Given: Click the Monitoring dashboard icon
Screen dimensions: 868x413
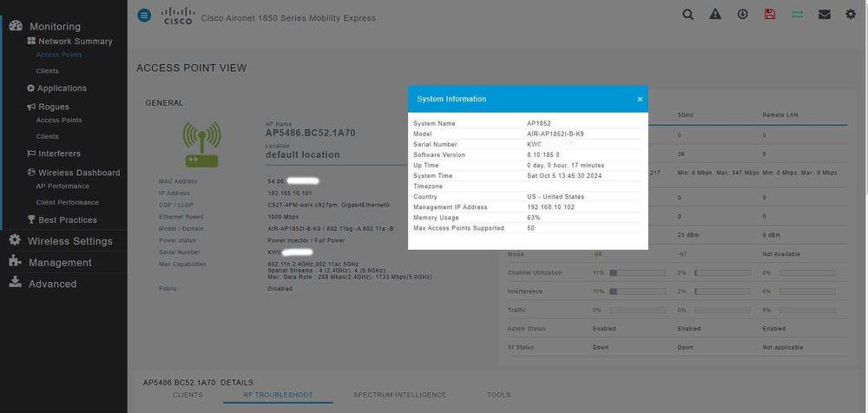Looking at the screenshot, I should tap(16, 25).
